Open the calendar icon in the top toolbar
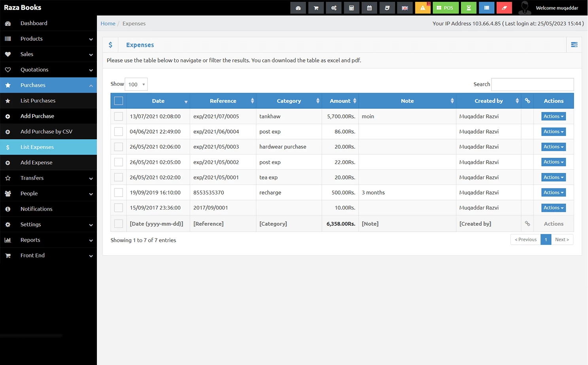Screen dimensions: 588x365 (x=369, y=8)
